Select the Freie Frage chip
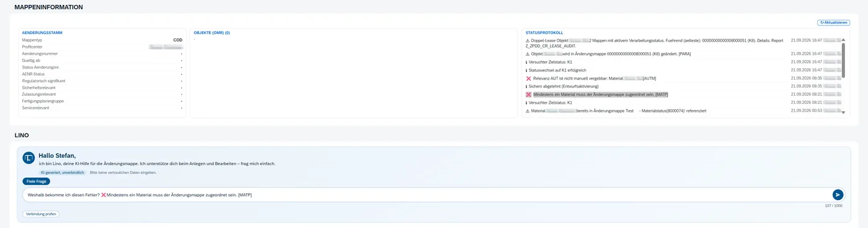 tap(36, 181)
